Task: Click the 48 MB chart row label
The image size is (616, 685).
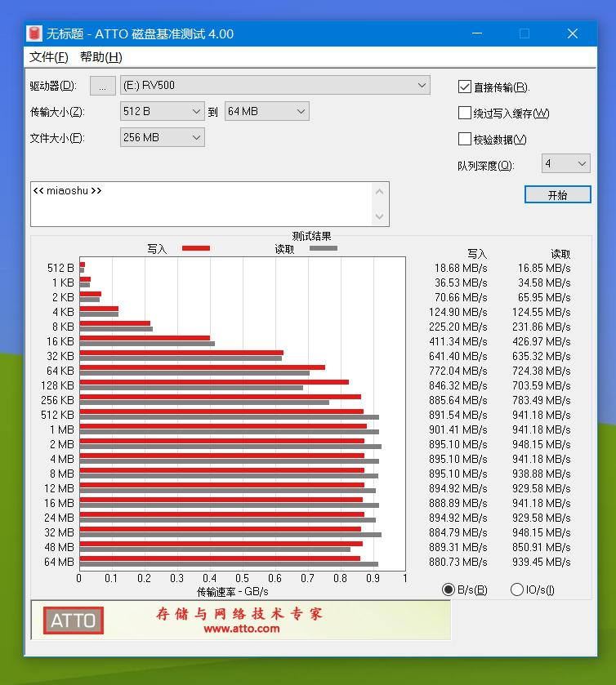Action: (x=59, y=547)
